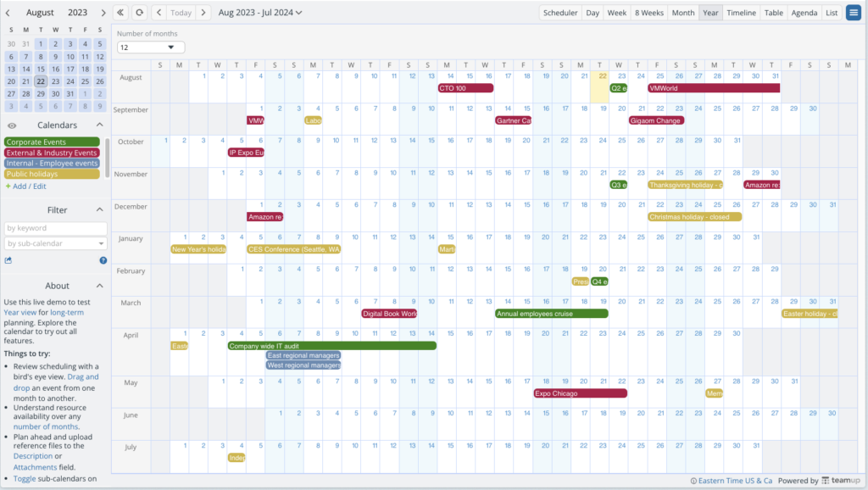Click the Today button
Image resolution: width=868 pixels, height=490 pixels.
tap(181, 13)
